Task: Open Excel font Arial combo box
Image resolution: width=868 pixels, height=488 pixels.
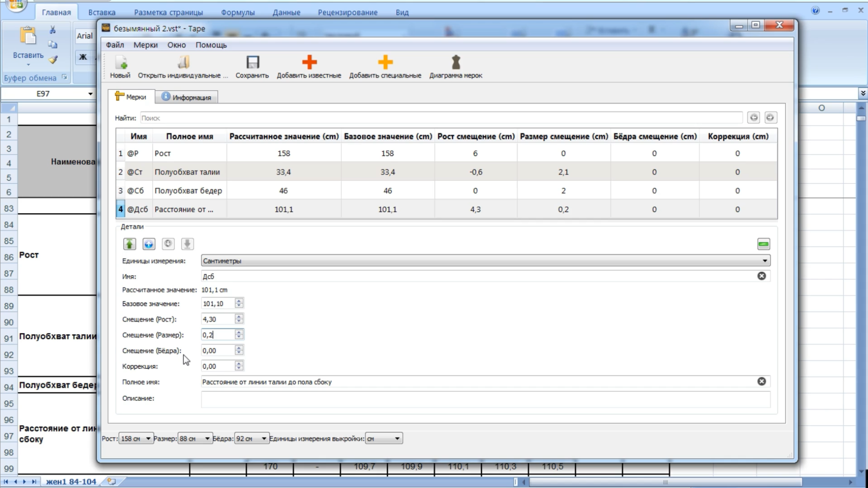Action: (86, 36)
